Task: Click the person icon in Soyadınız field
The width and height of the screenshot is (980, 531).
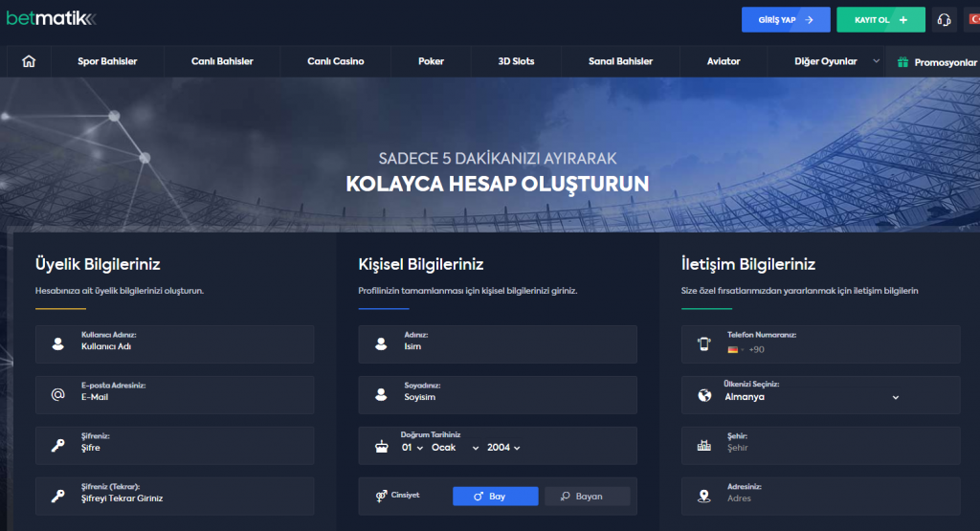Action: pyautogui.click(x=381, y=395)
